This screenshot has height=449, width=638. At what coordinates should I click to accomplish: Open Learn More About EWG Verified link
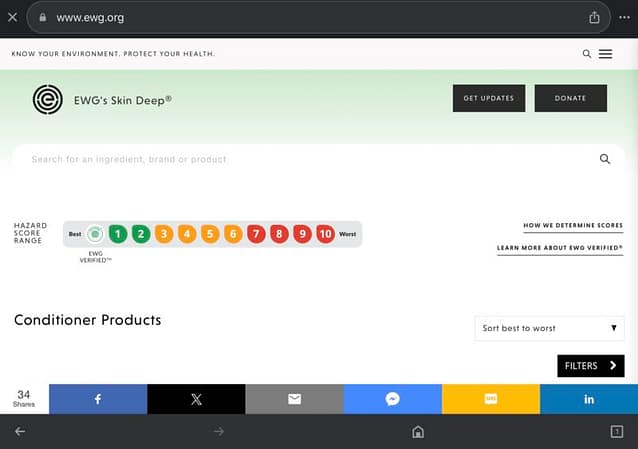click(x=560, y=248)
